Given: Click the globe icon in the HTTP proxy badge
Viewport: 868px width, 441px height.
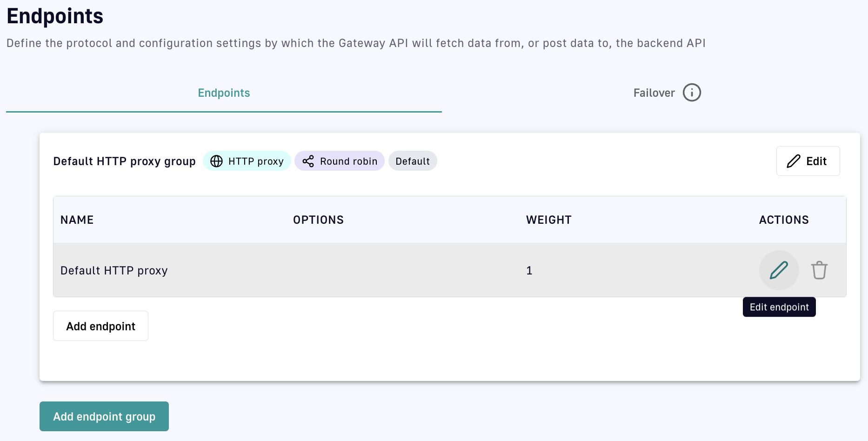Looking at the screenshot, I should pos(217,161).
